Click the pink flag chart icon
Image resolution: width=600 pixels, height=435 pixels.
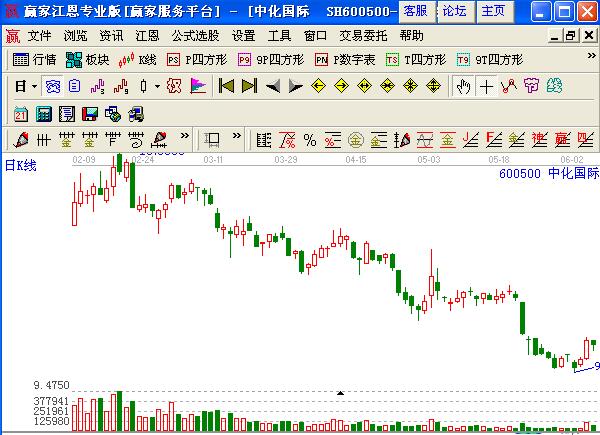pos(197,86)
